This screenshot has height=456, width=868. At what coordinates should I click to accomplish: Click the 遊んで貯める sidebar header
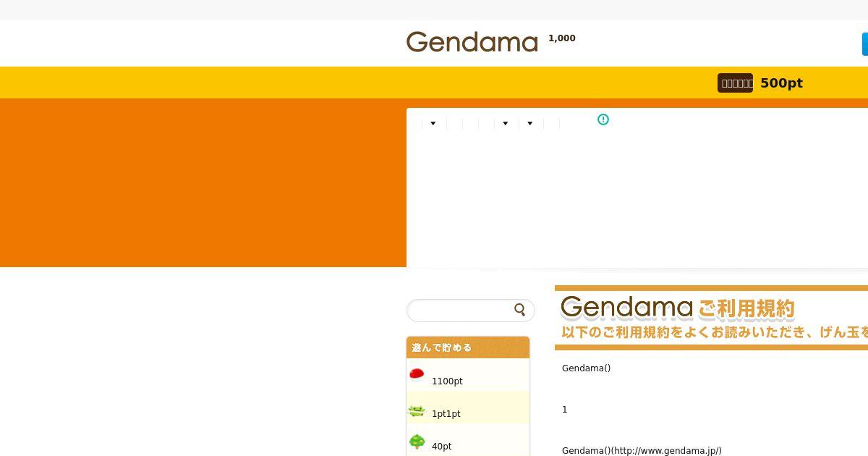tap(468, 347)
